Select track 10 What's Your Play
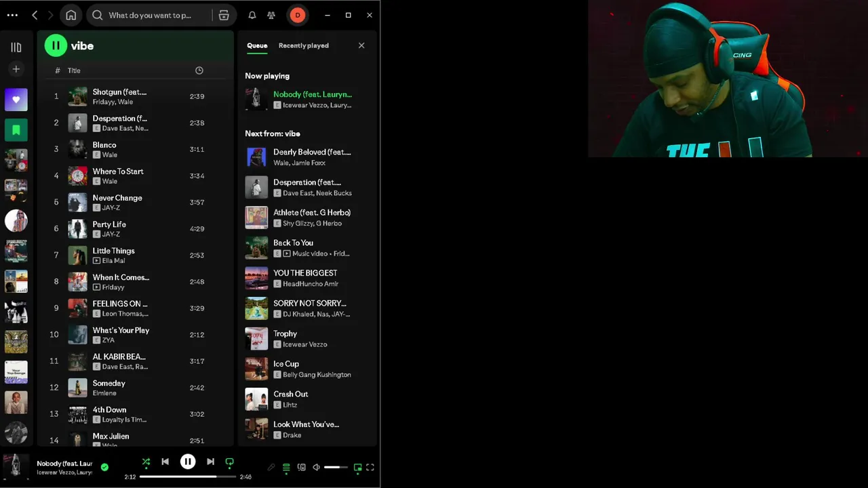The width and height of the screenshot is (868, 488). pyautogui.click(x=135, y=334)
